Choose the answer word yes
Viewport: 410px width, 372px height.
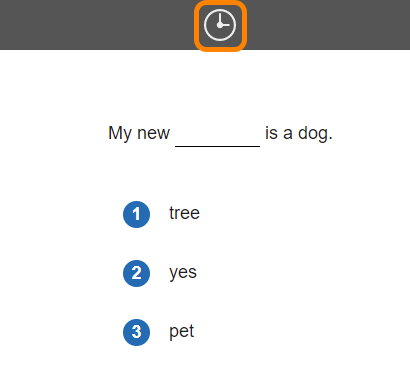point(183,273)
